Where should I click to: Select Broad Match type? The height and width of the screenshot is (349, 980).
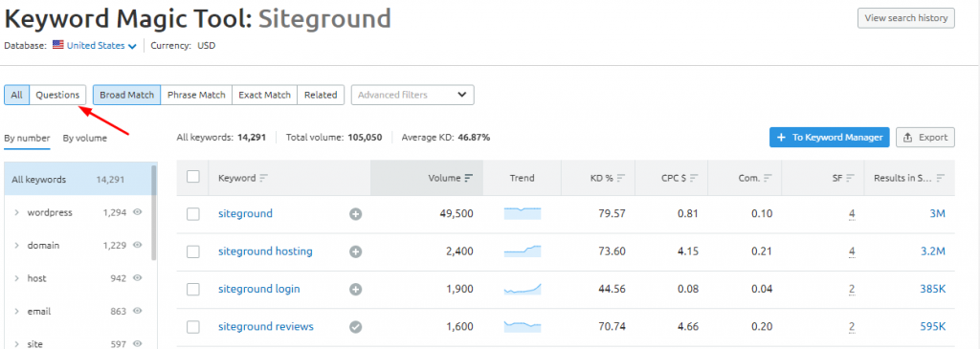point(127,95)
